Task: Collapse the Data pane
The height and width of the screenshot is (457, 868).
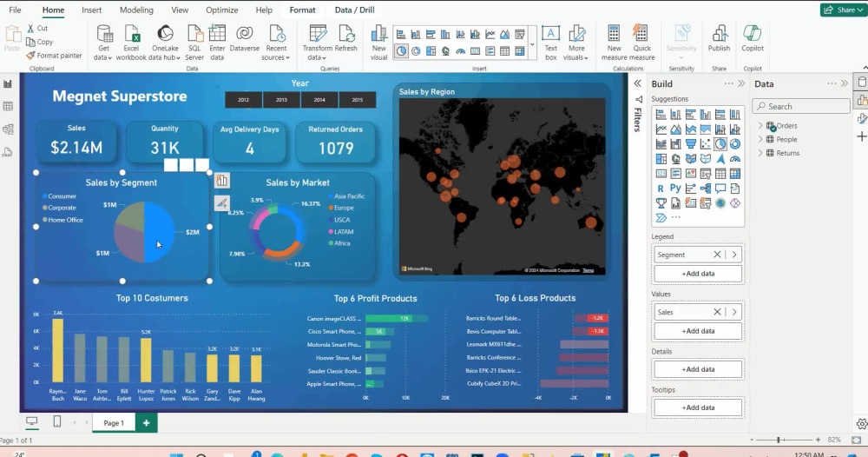Action: [845, 83]
